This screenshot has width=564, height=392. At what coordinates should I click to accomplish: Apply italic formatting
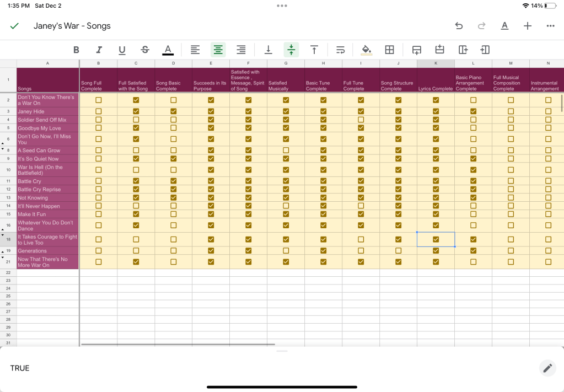tap(99, 50)
